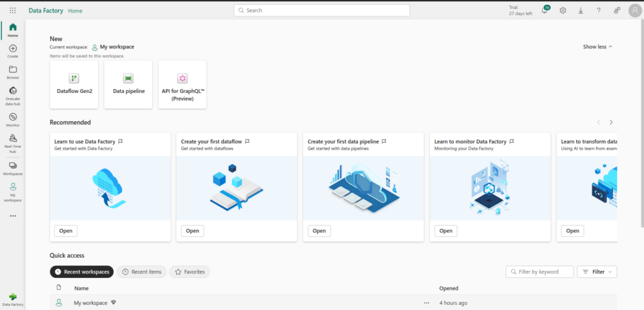Open the app launcher waffle icon
This screenshot has width=644, height=310.
click(13, 11)
